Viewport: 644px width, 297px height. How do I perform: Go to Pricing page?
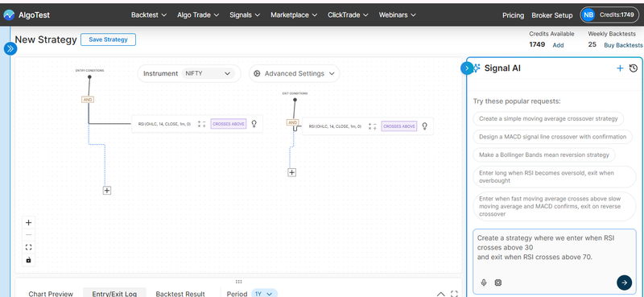click(x=513, y=15)
